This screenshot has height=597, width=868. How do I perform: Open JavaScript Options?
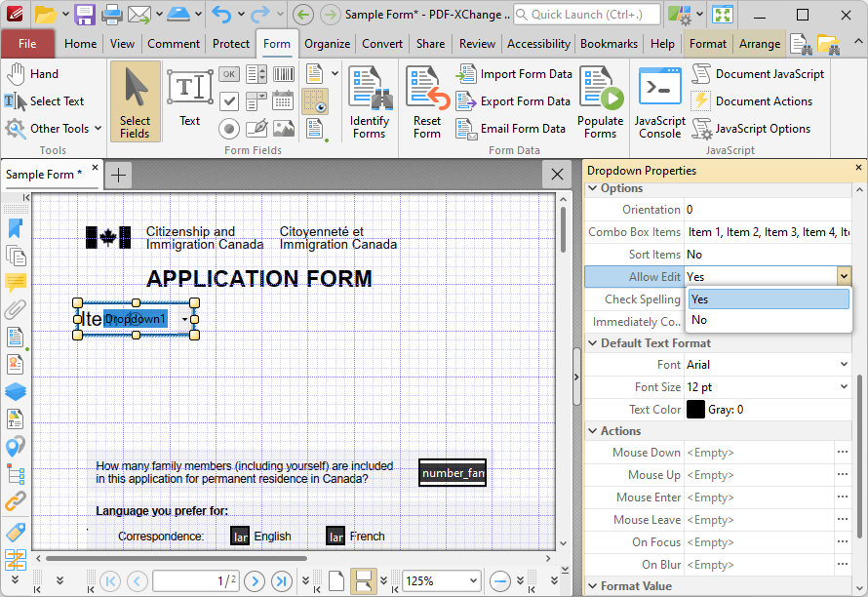pos(751,129)
